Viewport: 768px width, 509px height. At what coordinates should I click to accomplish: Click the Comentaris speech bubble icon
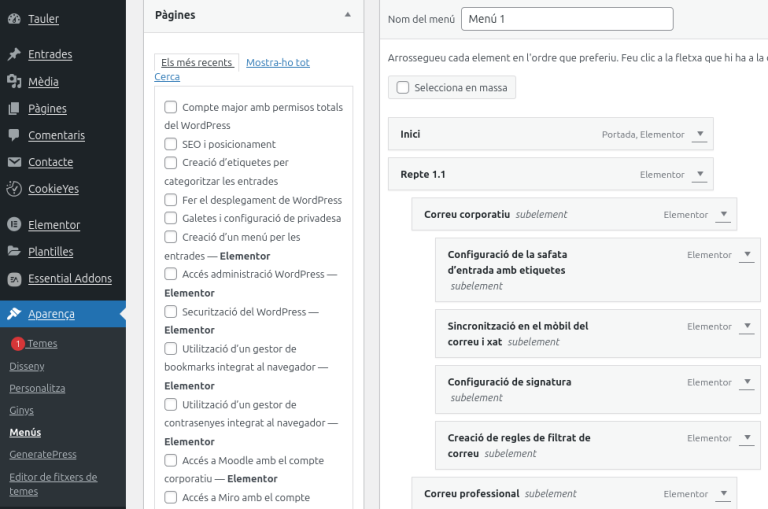(x=14, y=135)
